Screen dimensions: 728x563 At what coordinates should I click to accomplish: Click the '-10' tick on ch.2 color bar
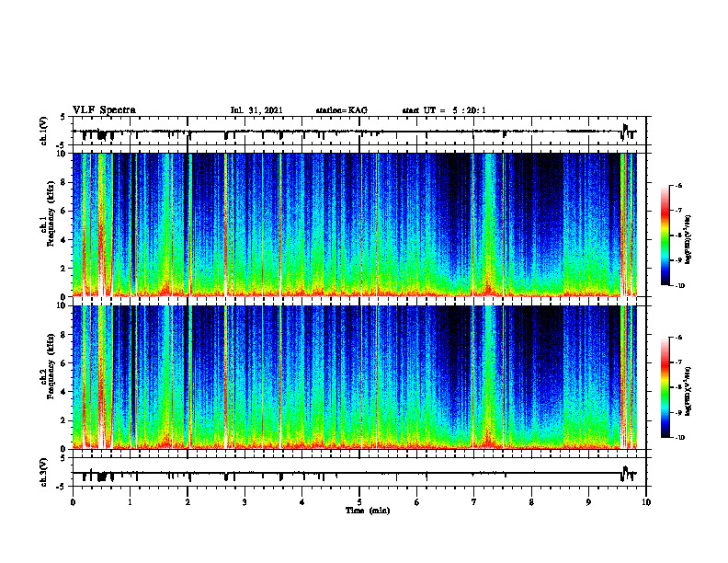coord(679,438)
